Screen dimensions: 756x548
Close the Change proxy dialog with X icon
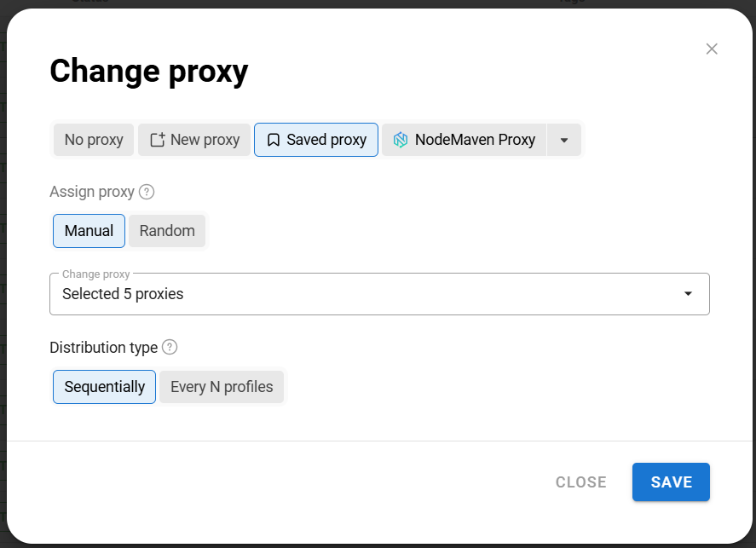coord(712,49)
